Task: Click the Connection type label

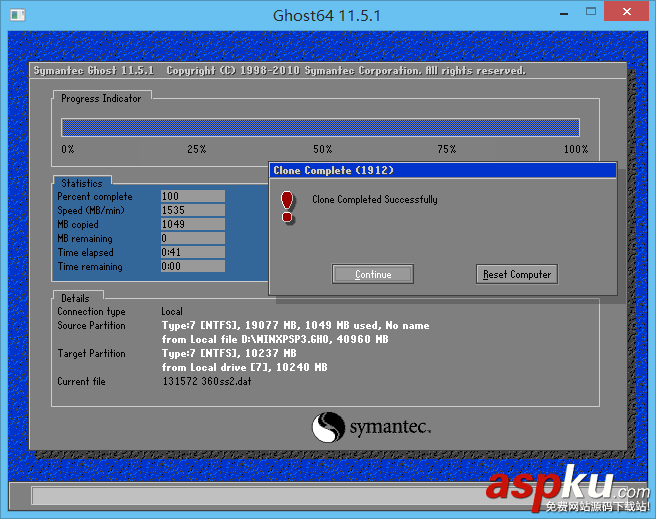Action: 91,312
